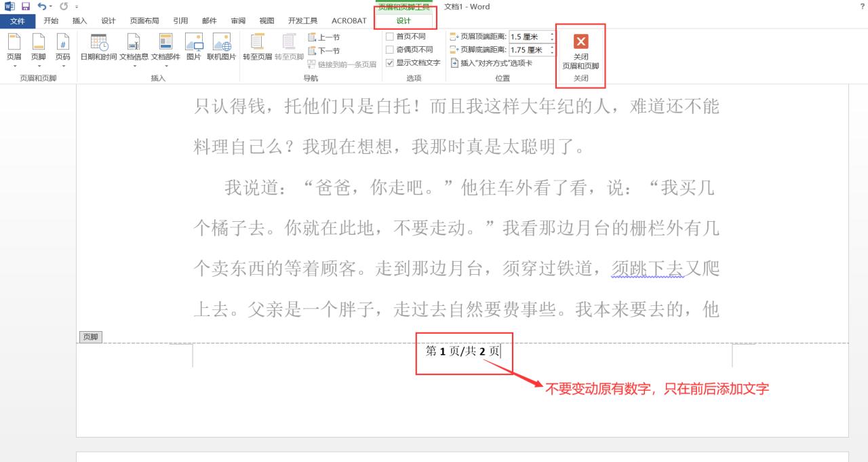This screenshot has width=868, height=462.
Task: Switch to the 引用 tab
Action: pos(180,21)
